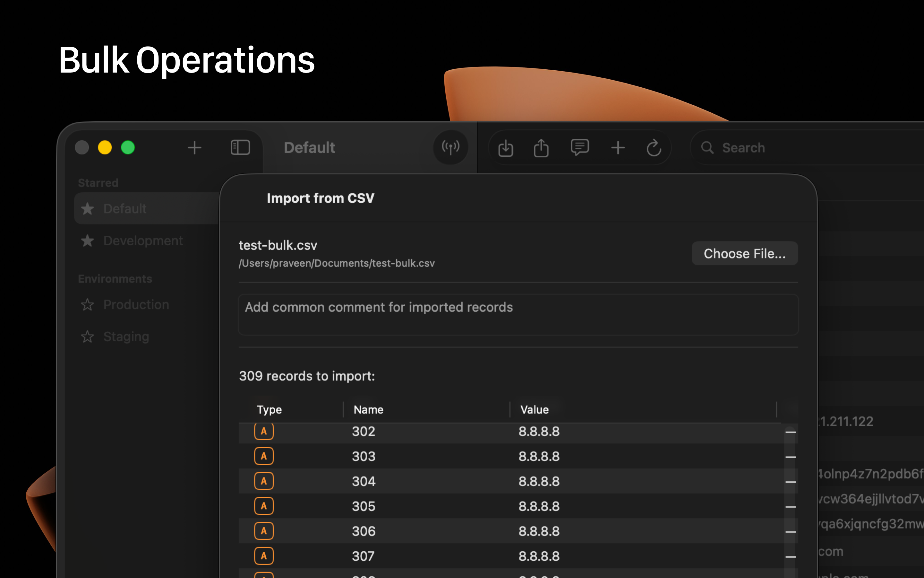
Task: Select the name cell 306
Action: [364, 531]
